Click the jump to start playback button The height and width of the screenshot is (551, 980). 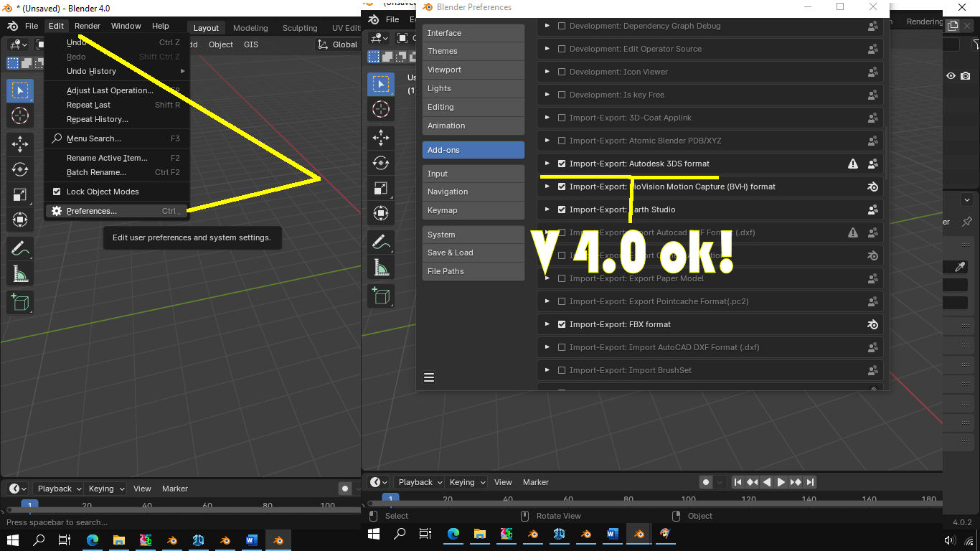tap(738, 482)
